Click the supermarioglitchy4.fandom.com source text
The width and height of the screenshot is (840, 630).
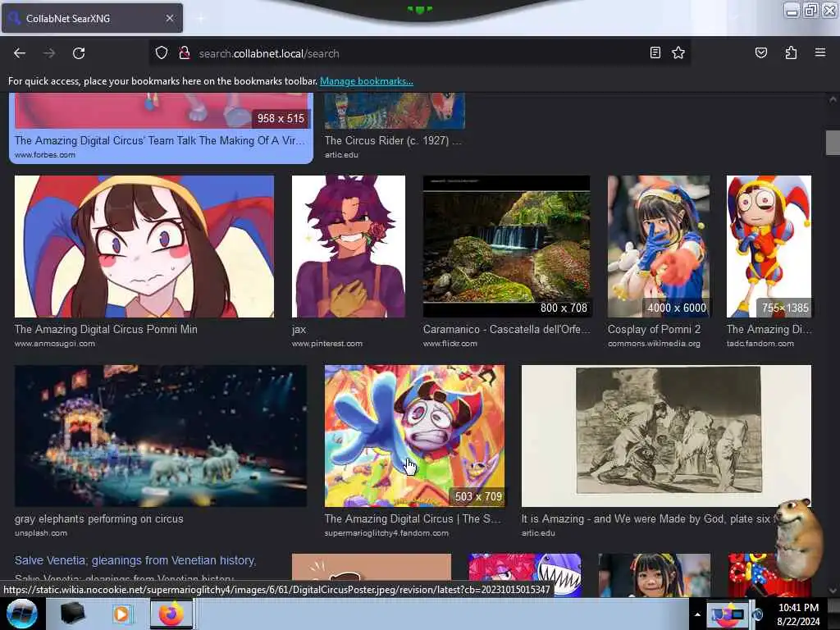386,533
